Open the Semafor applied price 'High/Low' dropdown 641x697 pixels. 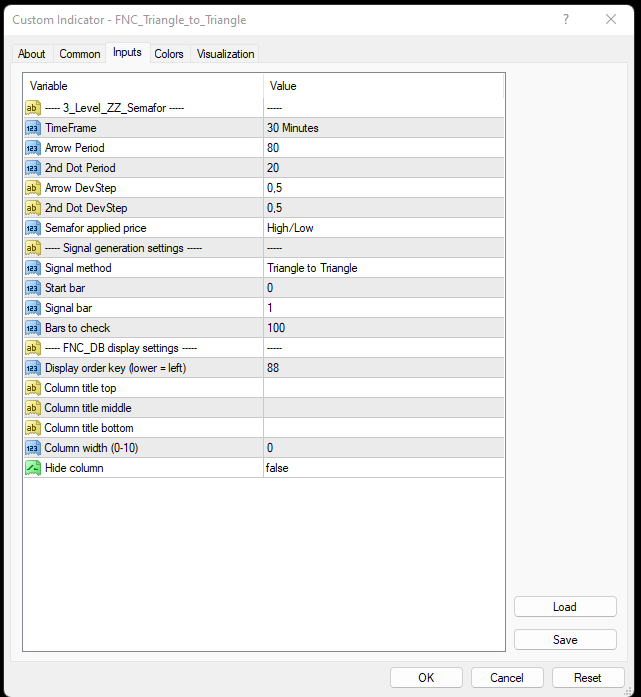pyautogui.click(x=384, y=228)
